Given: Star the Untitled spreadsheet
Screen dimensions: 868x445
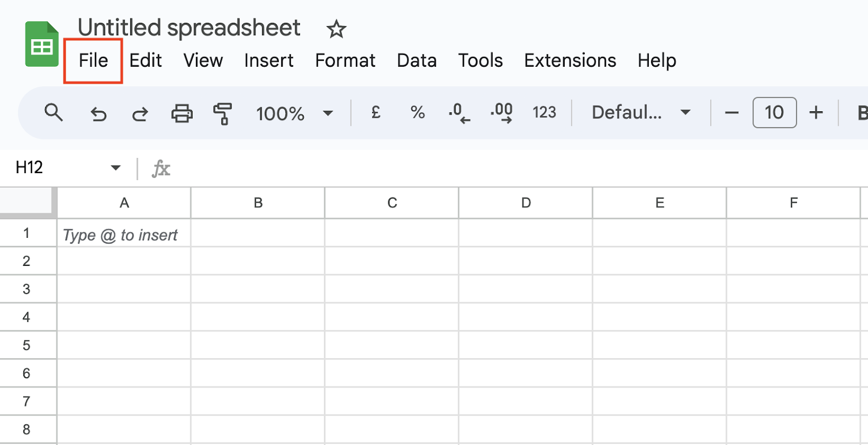Looking at the screenshot, I should pos(336,29).
